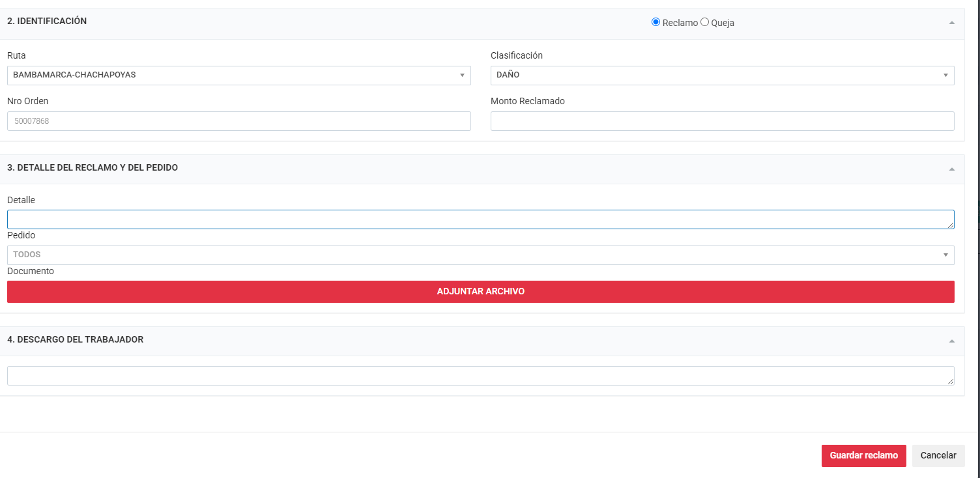Click the '2. IDENTIFICACIÓN' section header title
This screenshot has width=980, height=478.
pyautogui.click(x=47, y=21)
